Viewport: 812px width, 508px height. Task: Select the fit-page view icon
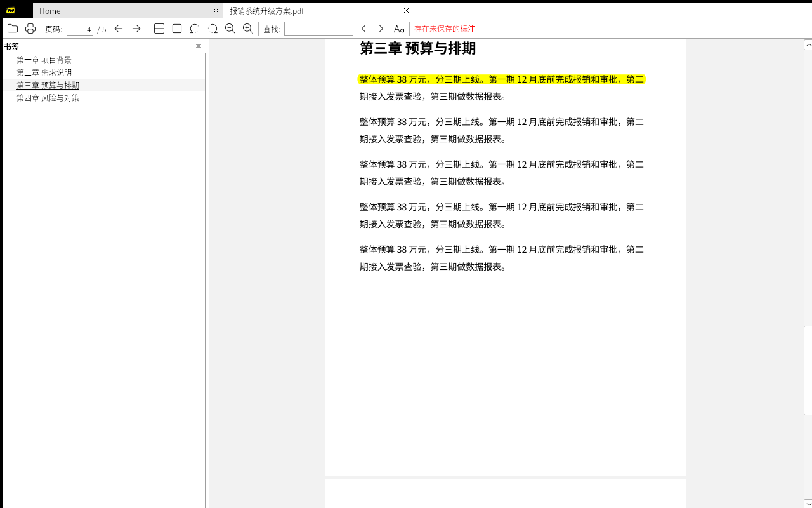pos(177,29)
